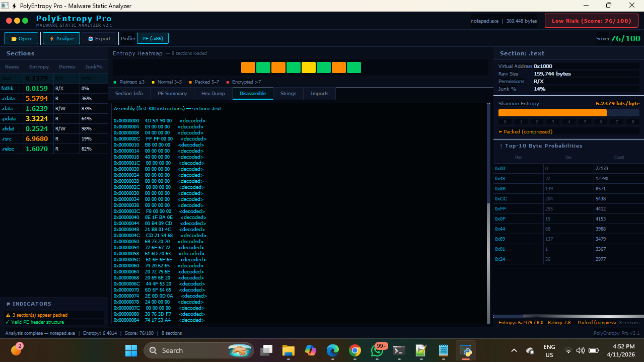644x362 pixels.
Task: Click the Export package icon
Action: click(x=91, y=38)
